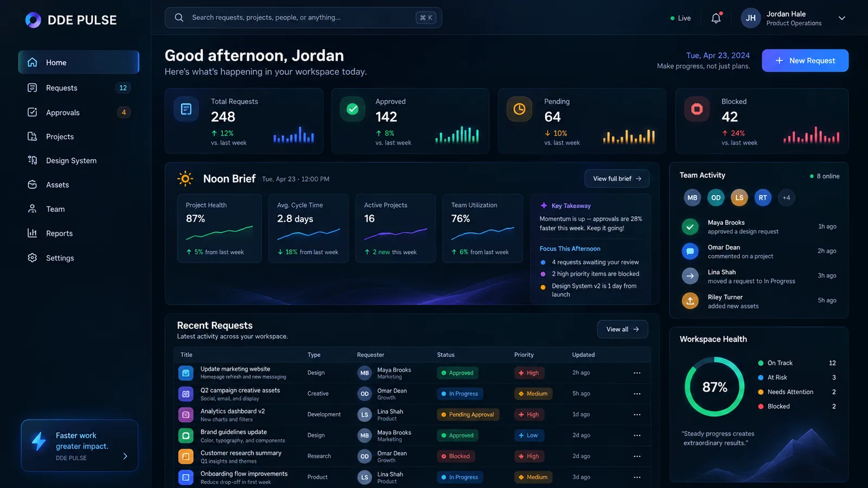Image resolution: width=868 pixels, height=488 pixels.
Task: Click the Updated column header
Action: coord(583,355)
